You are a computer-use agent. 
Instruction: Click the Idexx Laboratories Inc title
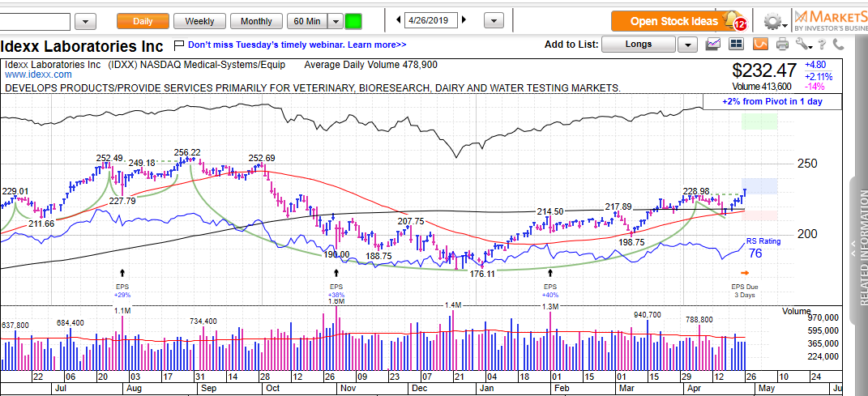(82, 45)
